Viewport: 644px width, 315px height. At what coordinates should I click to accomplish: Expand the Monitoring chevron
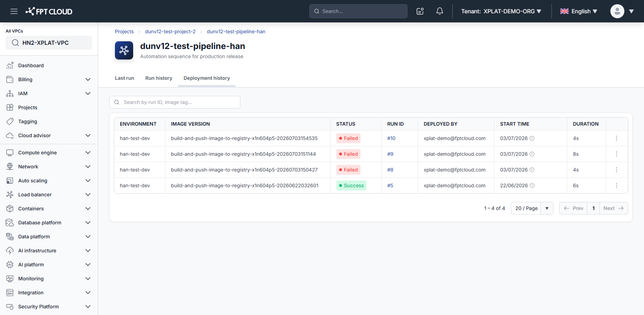point(88,279)
